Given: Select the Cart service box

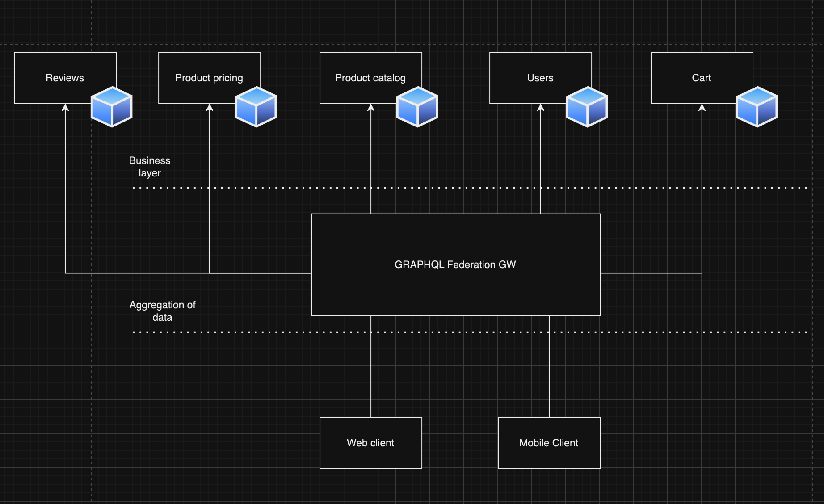Looking at the screenshot, I should (x=702, y=78).
